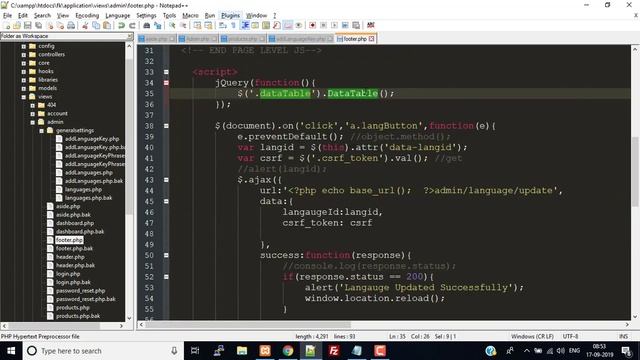Save the current file via toolbar
Viewport: 640px width, 360px height.
tap(27, 25)
